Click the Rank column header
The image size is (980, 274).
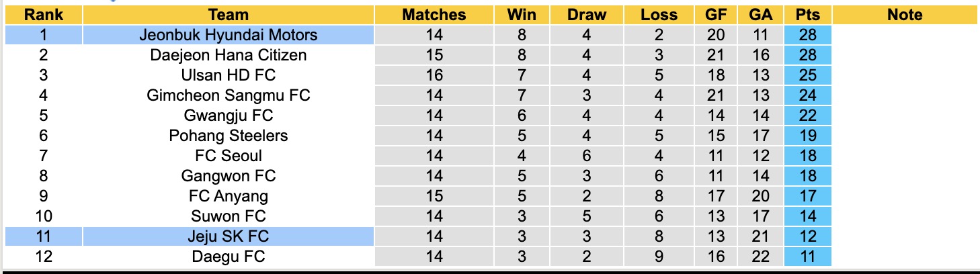tap(43, 15)
